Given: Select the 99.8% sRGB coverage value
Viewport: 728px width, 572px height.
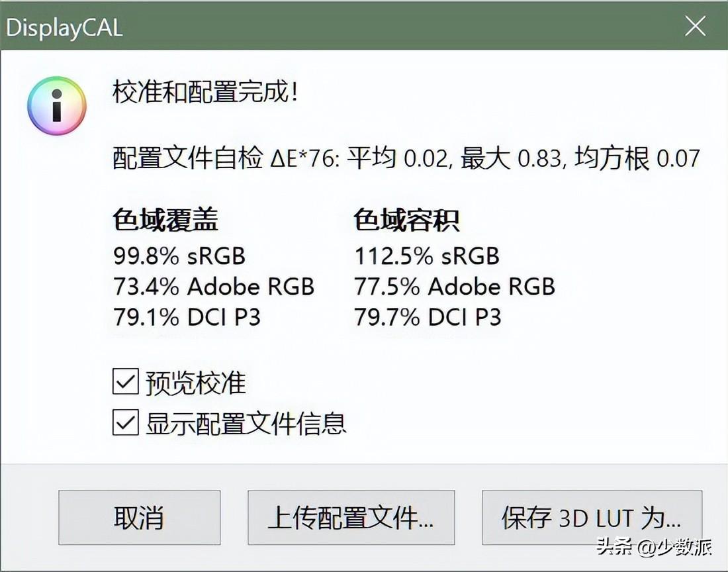Looking at the screenshot, I should [x=179, y=256].
